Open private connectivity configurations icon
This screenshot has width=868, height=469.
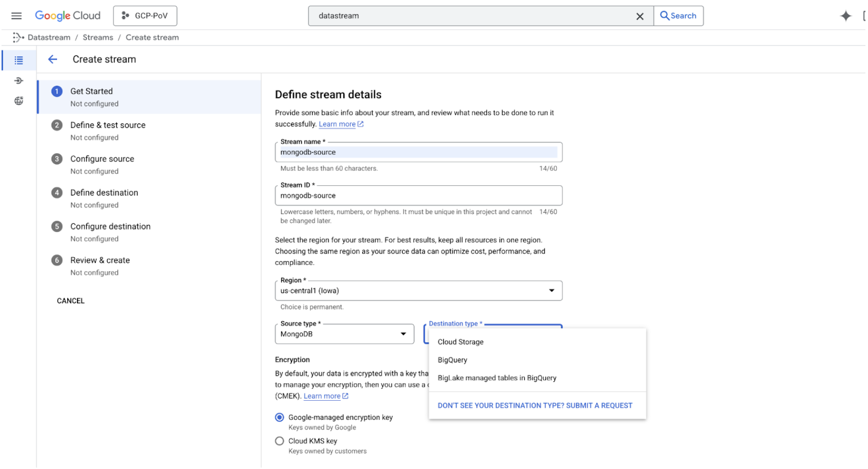click(x=18, y=101)
